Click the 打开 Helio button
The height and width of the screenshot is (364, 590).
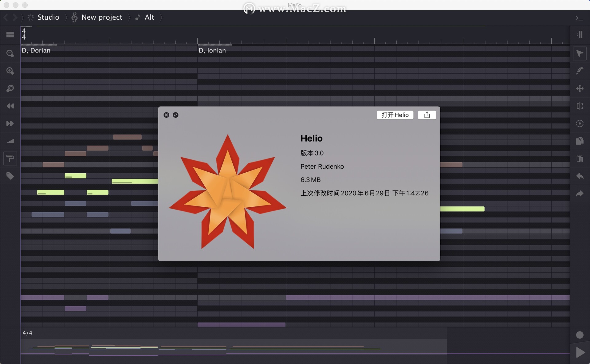(395, 115)
